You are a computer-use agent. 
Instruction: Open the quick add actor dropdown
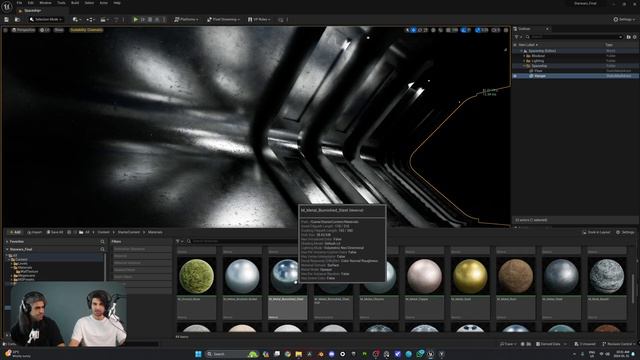pyautogui.click(x=76, y=19)
